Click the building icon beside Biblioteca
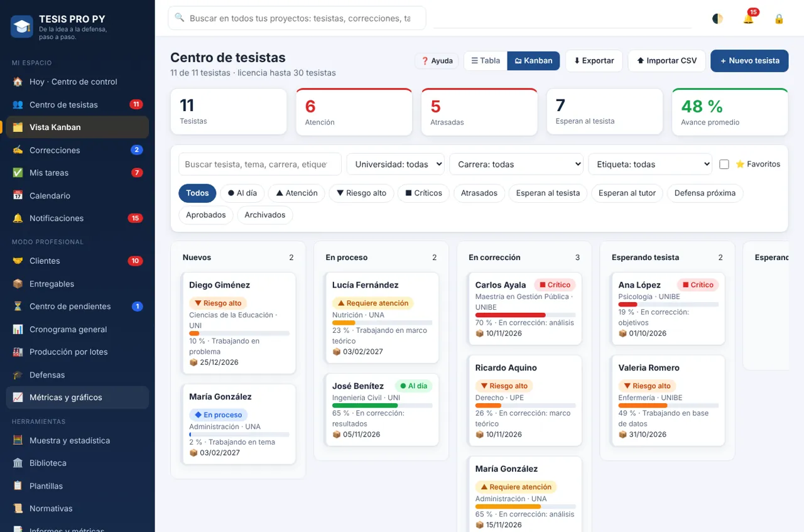The image size is (804, 532). pos(18,463)
